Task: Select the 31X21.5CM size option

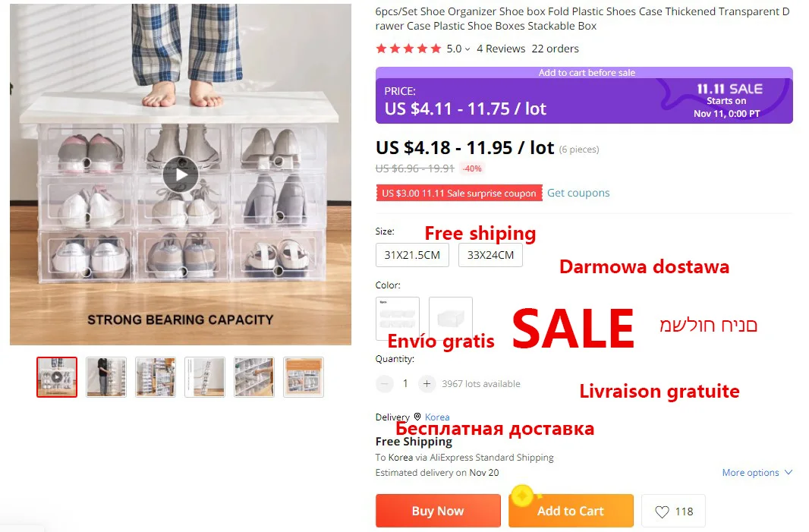Action: pos(412,255)
